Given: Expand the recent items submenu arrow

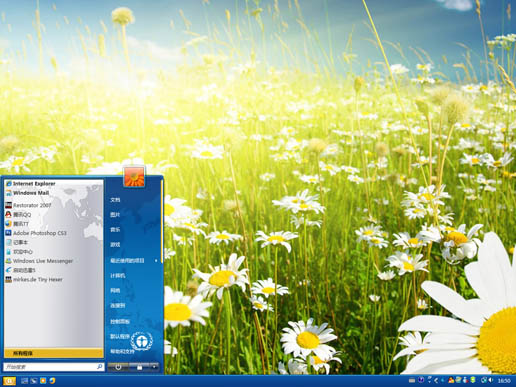Looking at the screenshot, I should point(156,261).
